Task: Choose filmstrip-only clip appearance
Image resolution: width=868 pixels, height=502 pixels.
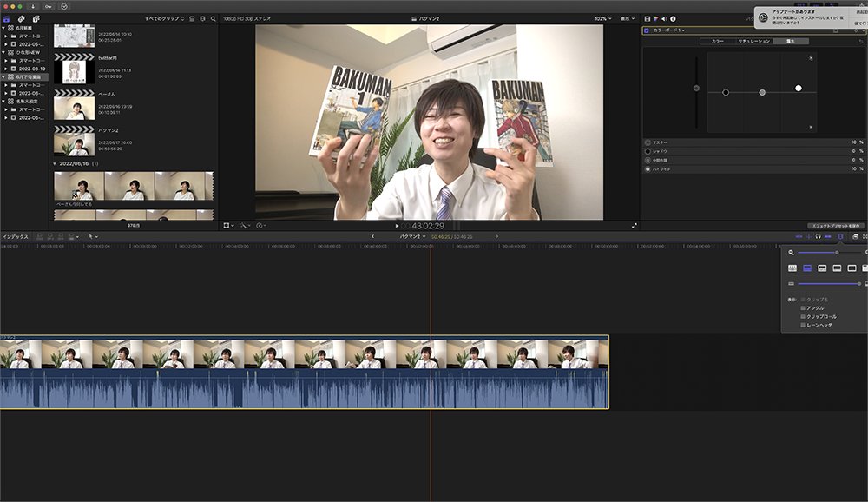Action: [x=852, y=268]
